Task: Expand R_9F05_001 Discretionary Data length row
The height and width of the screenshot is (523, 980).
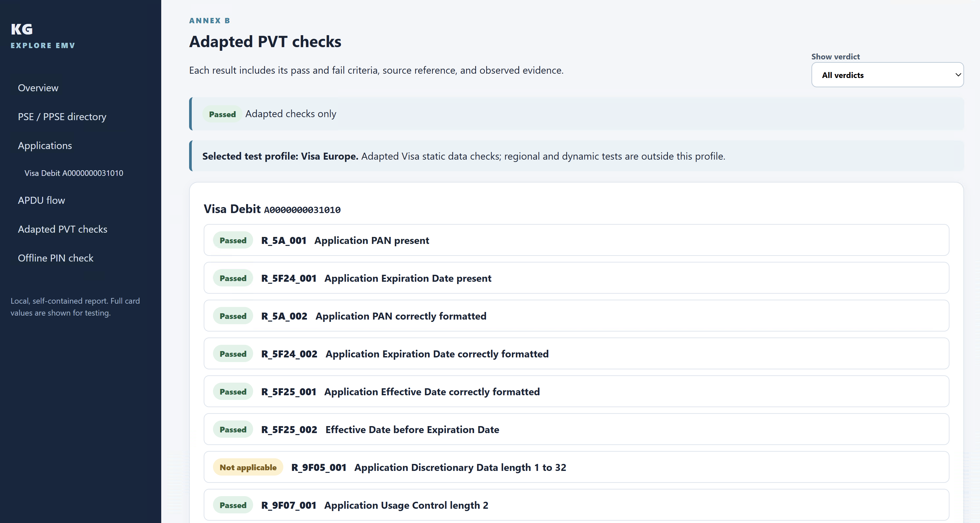Action: (576, 467)
